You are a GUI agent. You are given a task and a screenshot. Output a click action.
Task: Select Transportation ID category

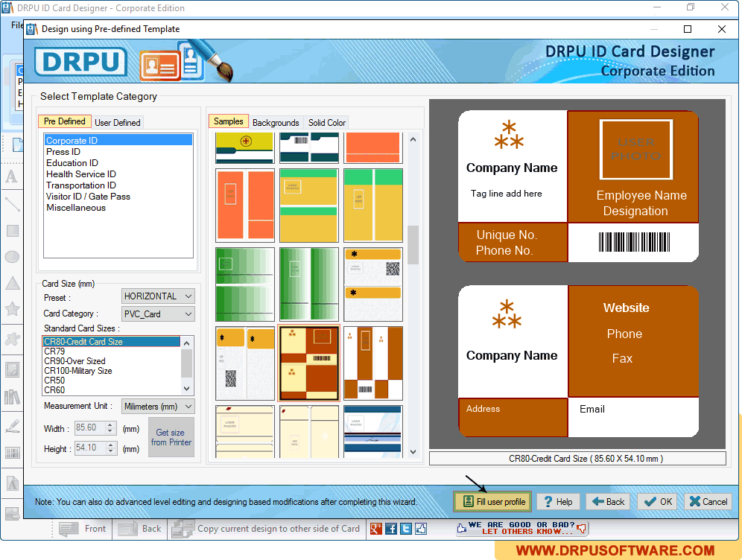[118, 185]
